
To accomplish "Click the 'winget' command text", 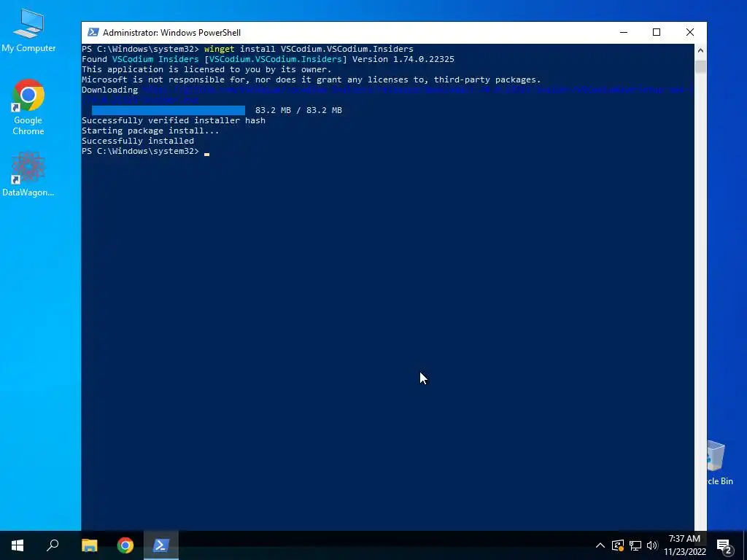I will pos(219,49).
